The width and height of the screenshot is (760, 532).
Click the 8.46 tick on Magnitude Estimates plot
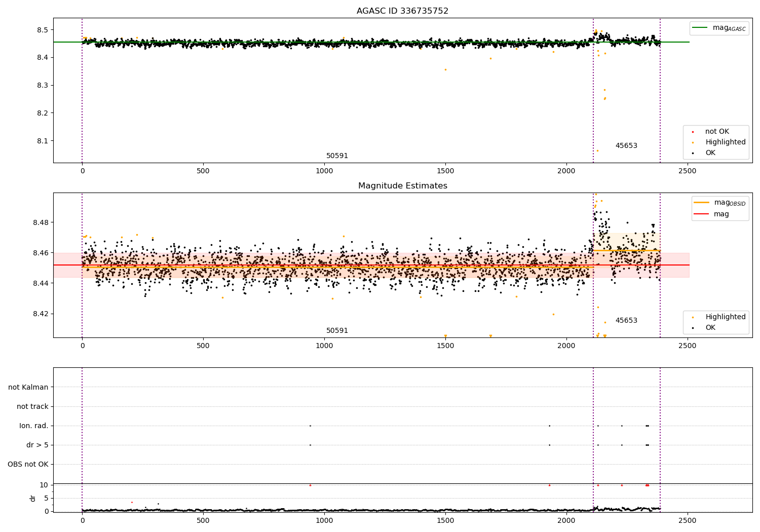[x=41, y=253]
